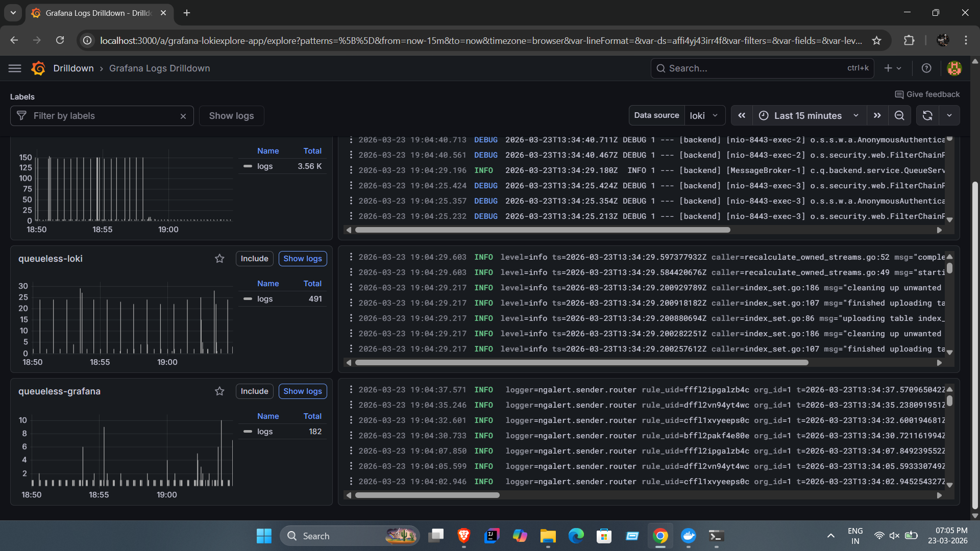Click horizontal scrollbar of top logs panel
The width and height of the screenshot is (980, 551).
(x=543, y=230)
